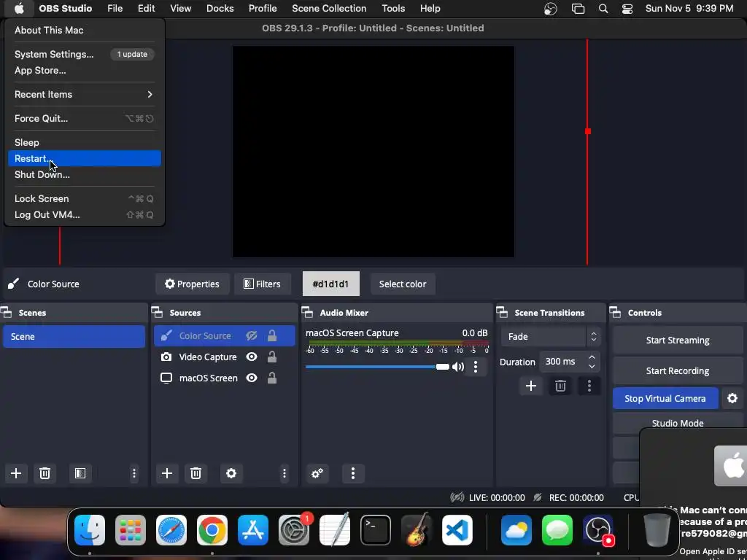Open Terminal from the Dock
This screenshot has height=560, width=747.
click(376, 530)
